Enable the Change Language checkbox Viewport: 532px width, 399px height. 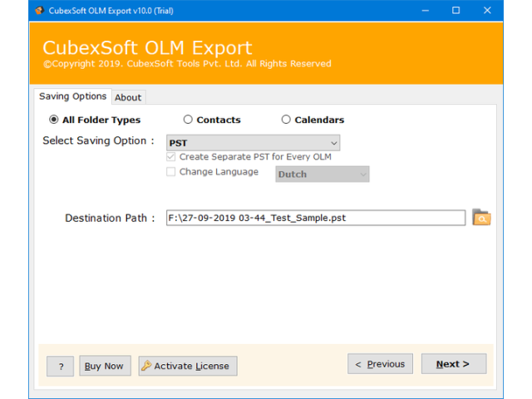(171, 173)
